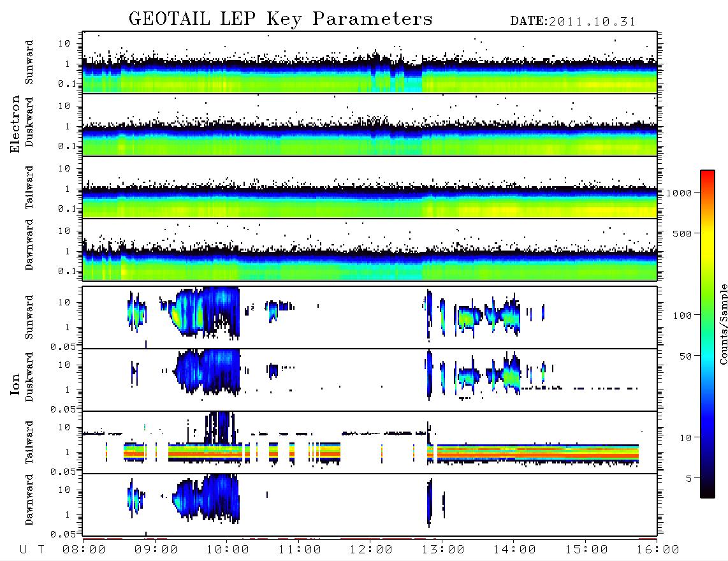Click the Ion 'Tailward' axis label
728x561 pixels.
point(29,442)
